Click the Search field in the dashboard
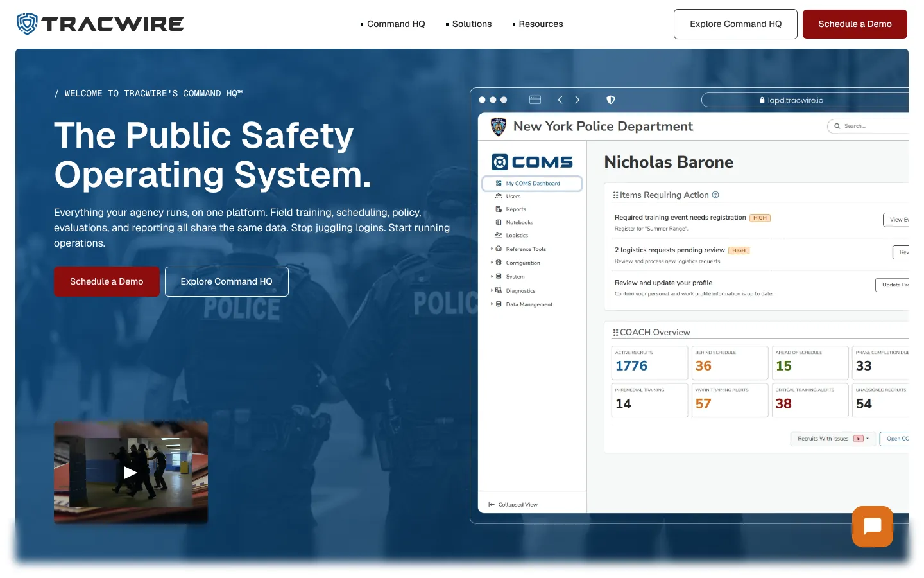 pyautogui.click(x=868, y=127)
